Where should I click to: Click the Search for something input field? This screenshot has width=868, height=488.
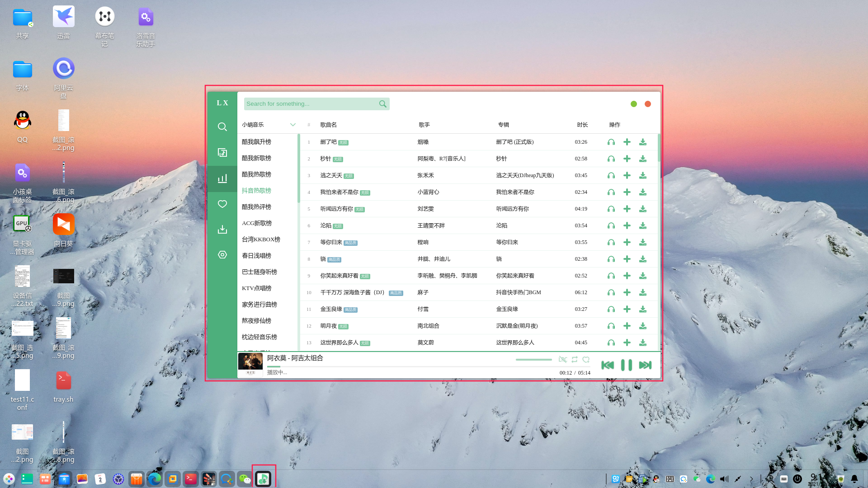pyautogui.click(x=311, y=104)
